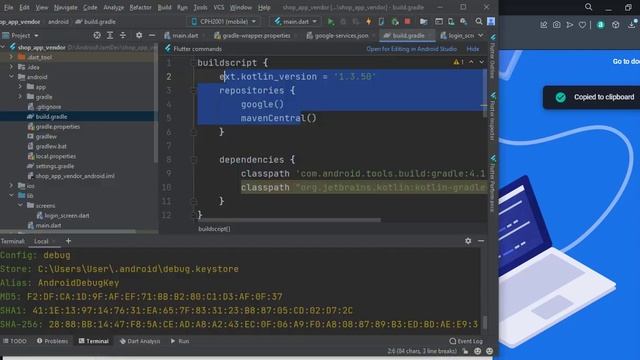This screenshot has height=360, width=640.
Task: Run the app with the green Run button
Action: pyautogui.click(x=331, y=22)
